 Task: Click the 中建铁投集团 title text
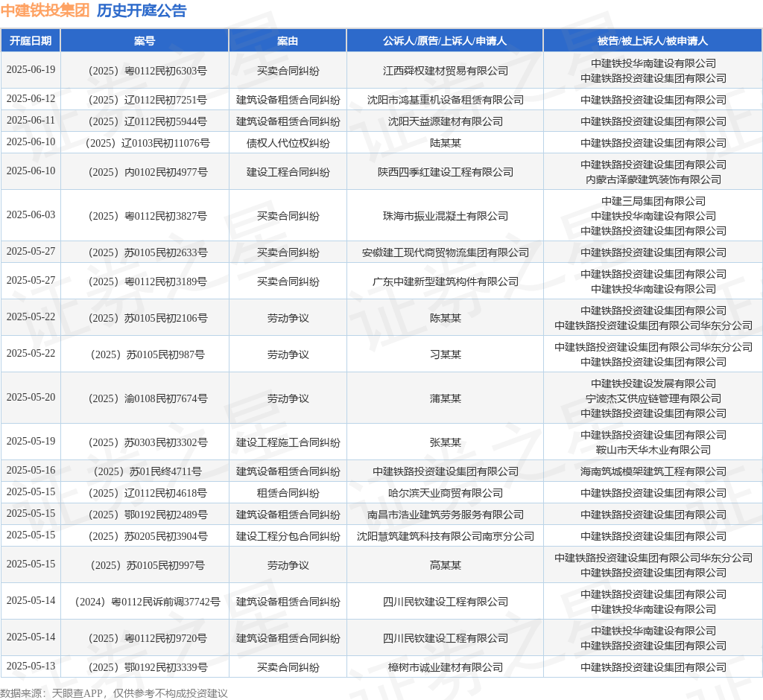[45, 10]
